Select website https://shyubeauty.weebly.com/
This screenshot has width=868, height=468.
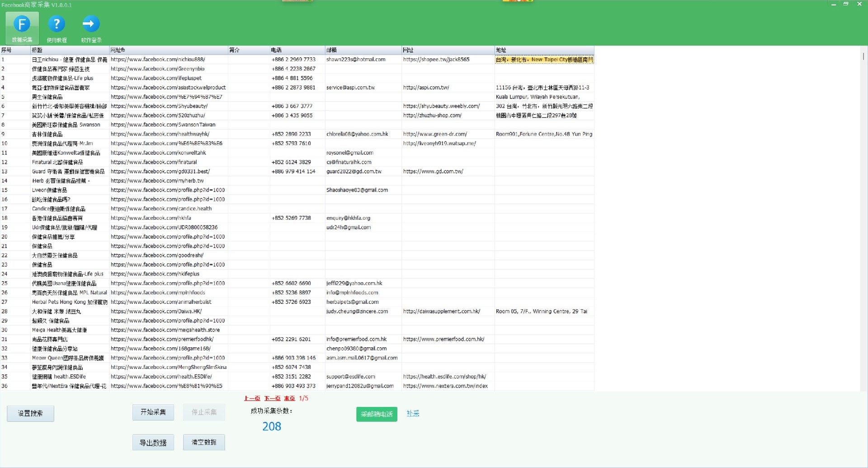click(x=448, y=106)
